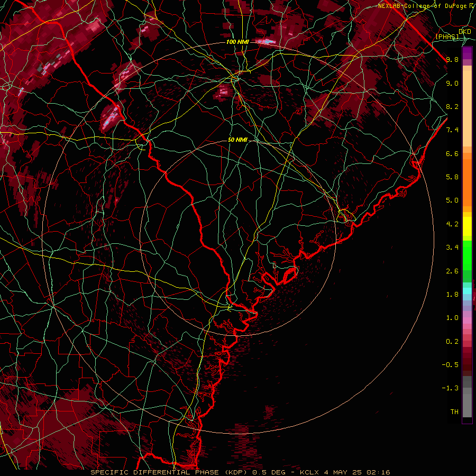Click the SPECIFIC DIFFERENTIAL PHASE caption text
The height and width of the screenshot is (476, 476).
[x=154, y=472]
